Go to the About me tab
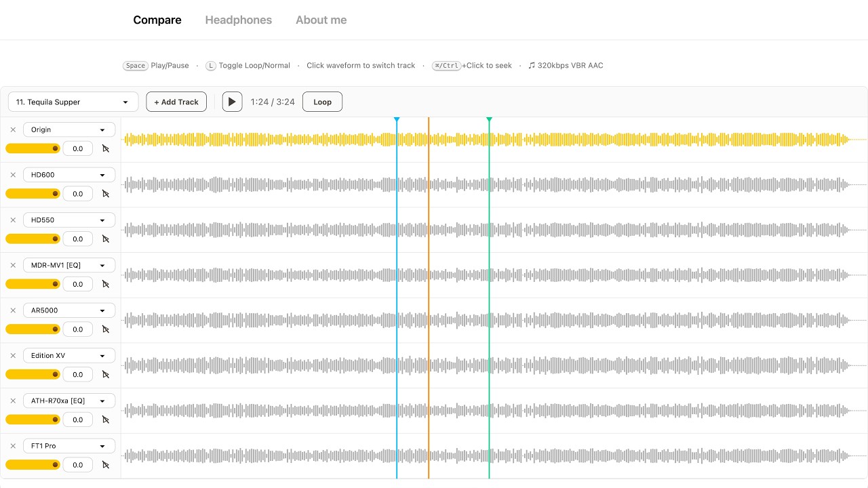The height and width of the screenshot is (488, 868). (321, 20)
